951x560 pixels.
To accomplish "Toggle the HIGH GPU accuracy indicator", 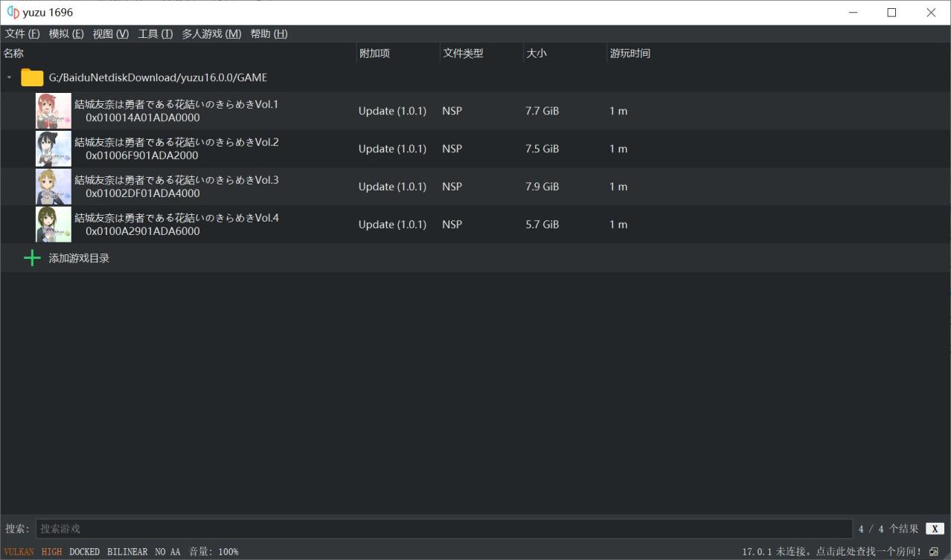I will click(52, 552).
